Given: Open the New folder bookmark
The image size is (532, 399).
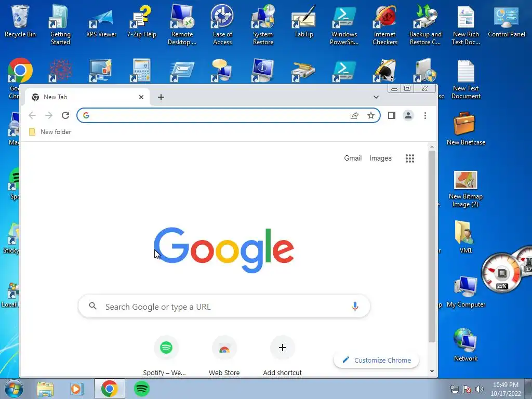Looking at the screenshot, I should (x=50, y=131).
